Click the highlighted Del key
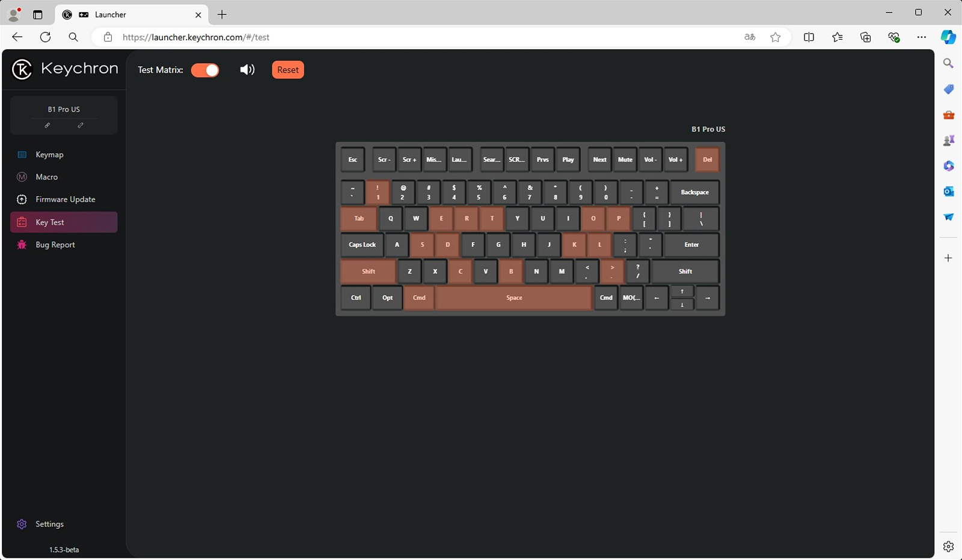962x560 pixels. [707, 160]
